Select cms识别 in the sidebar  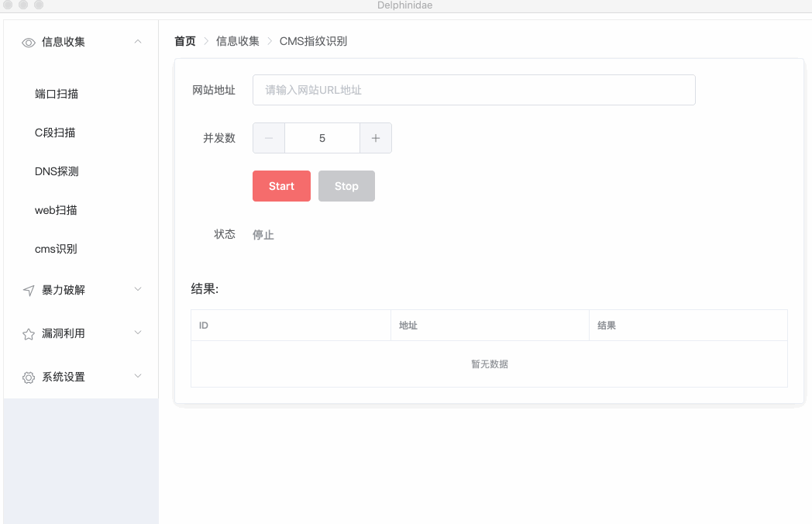(x=56, y=249)
